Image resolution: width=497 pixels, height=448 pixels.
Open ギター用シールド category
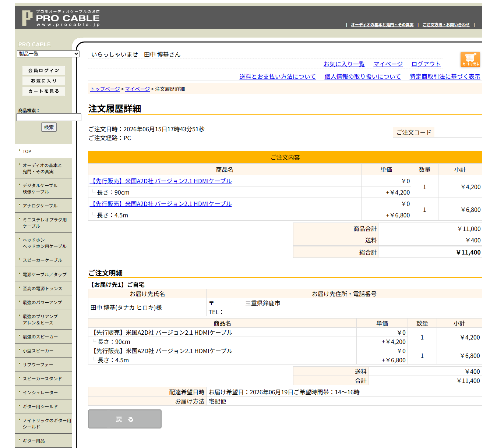[x=43, y=406]
